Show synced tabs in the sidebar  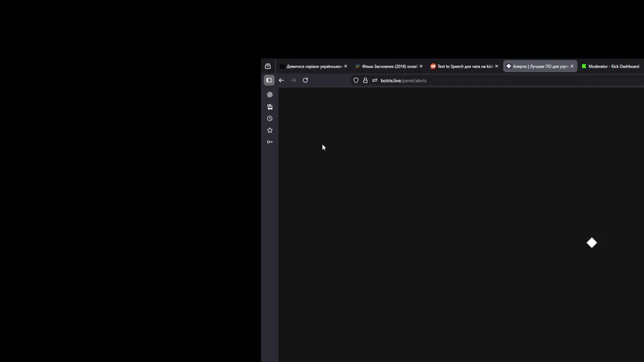270,107
